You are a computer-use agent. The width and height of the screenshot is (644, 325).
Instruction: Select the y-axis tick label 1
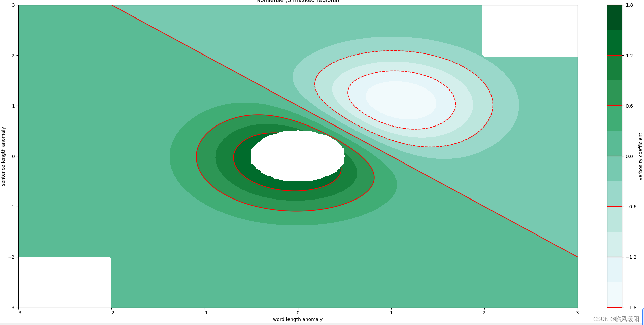click(13, 106)
